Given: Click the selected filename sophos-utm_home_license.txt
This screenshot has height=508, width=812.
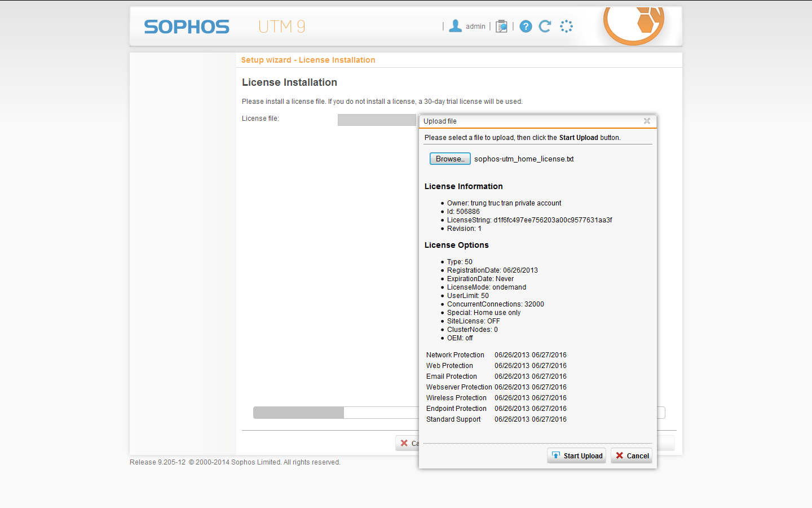Looking at the screenshot, I should [523, 159].
